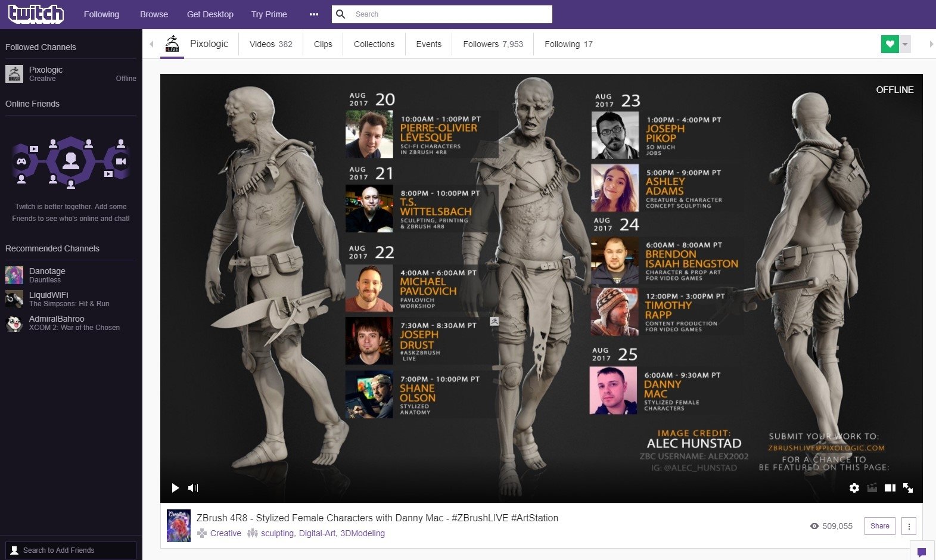Open the Followers 7,953 tab
Image resolution: width=936 pixels, height=560 pixels.
tap(493, 44)
